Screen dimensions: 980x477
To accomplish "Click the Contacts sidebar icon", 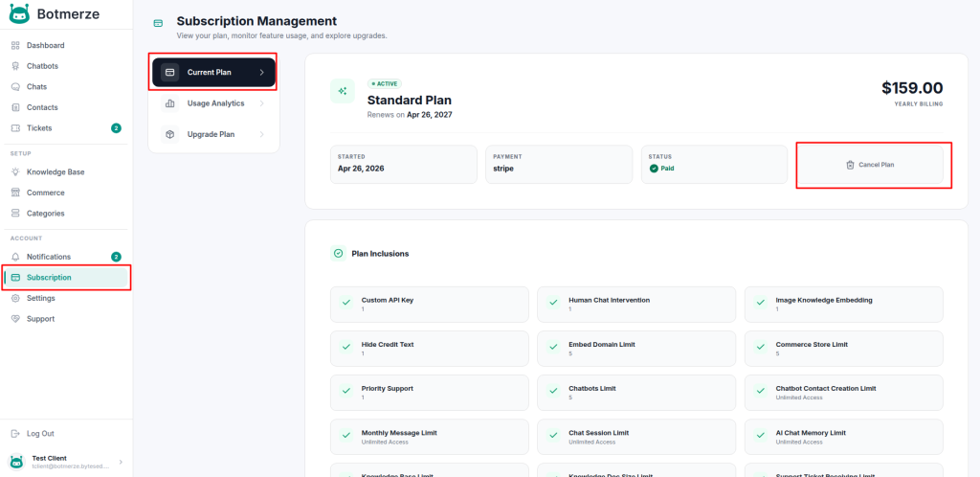I will (x=15, y=107).
